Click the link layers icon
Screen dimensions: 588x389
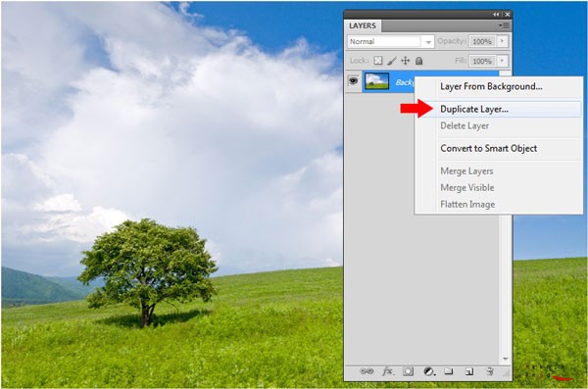[367, 371]
